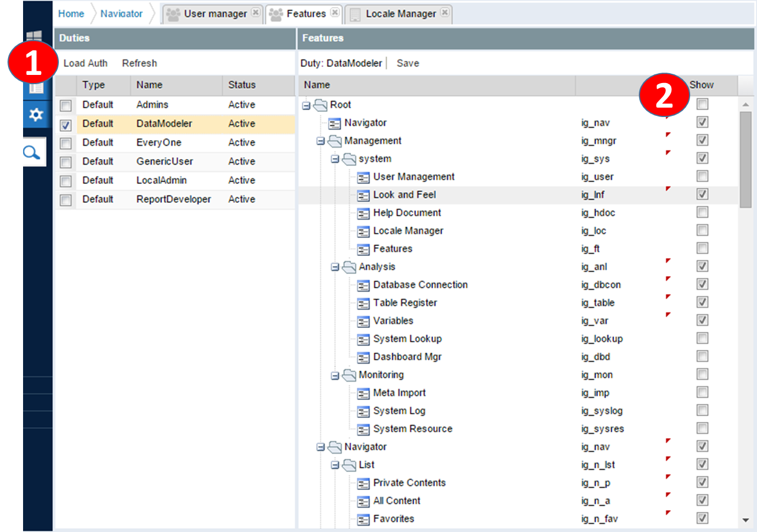Click the Windows logo icon in sidebar
Viewport: 757px width, 532px height.
click(35, 39)
